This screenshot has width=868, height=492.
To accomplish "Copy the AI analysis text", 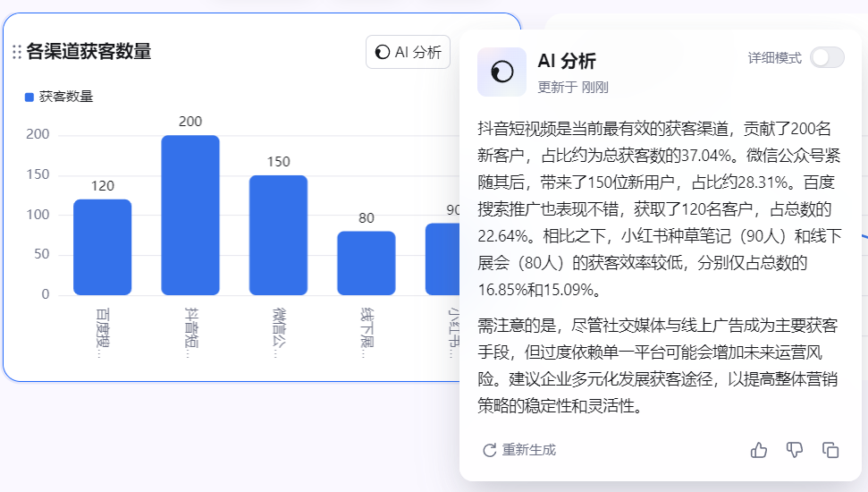I will click(830, 450).
